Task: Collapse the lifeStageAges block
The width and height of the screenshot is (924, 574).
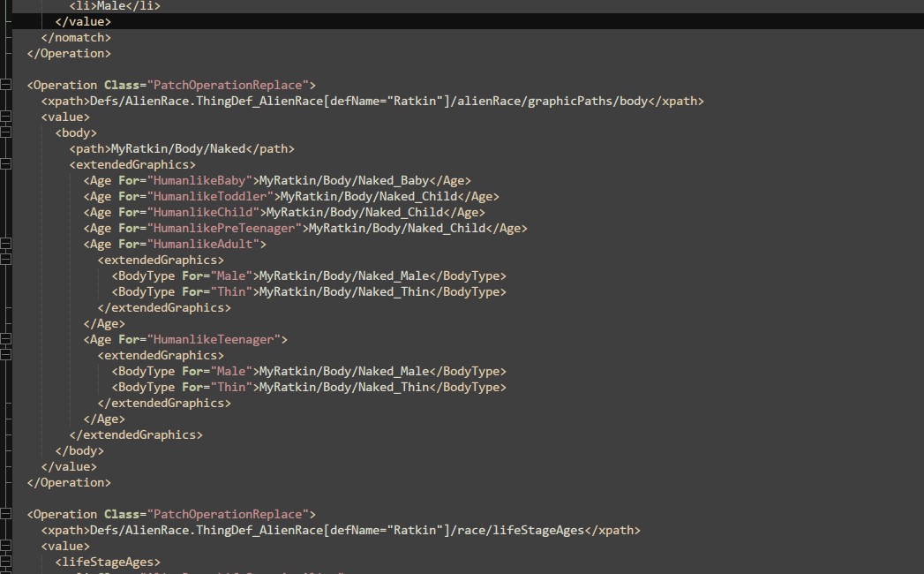Action: pos(5,563)
